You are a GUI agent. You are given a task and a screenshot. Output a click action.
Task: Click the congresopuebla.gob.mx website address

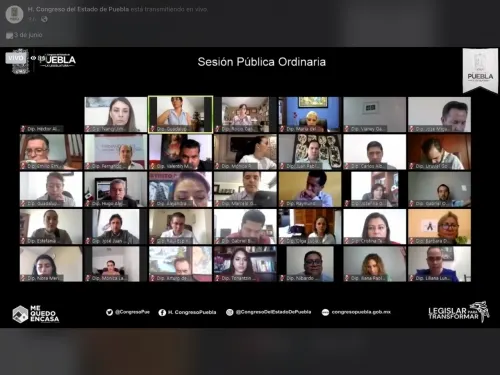coord(361,312)
